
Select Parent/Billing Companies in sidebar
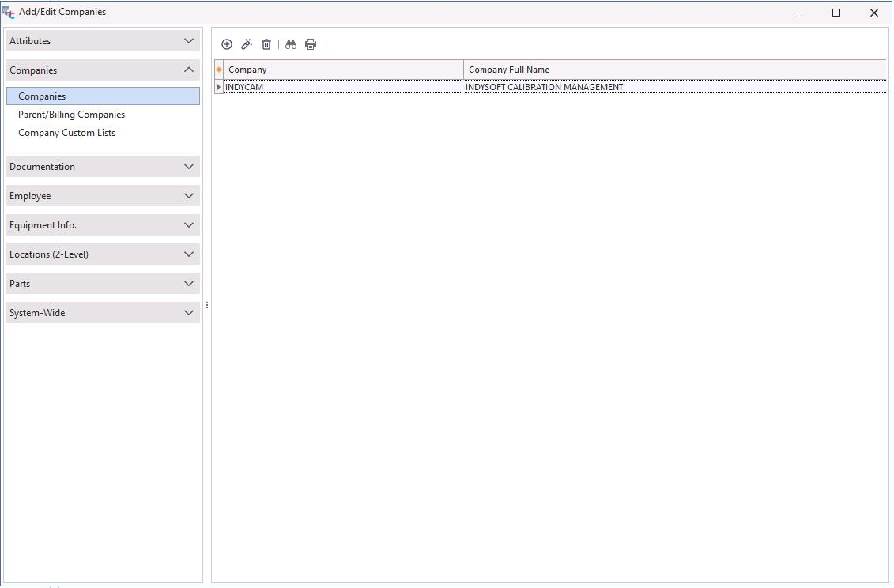71,115
